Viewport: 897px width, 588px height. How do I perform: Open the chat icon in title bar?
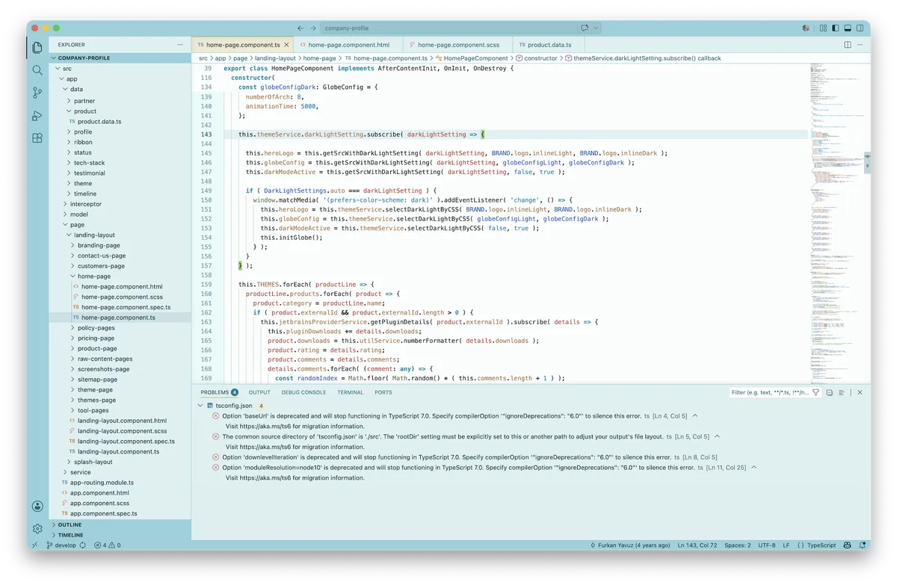click(x=585, y=28)
